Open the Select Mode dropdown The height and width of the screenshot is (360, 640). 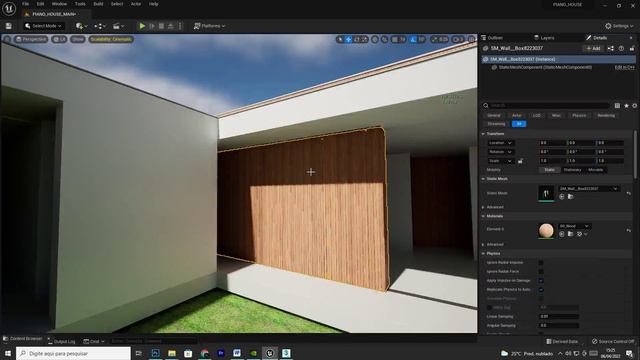[43, 26]
